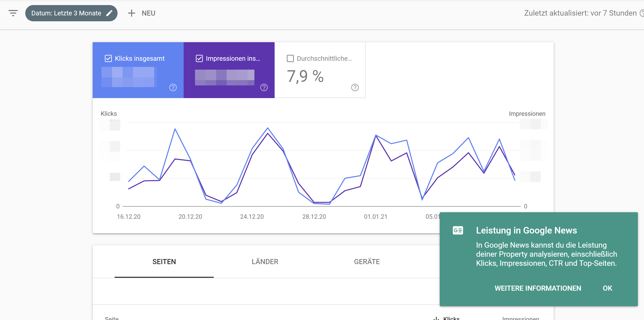Image resolution: width=644 pixels, height=320 pixels.
Task: Click the Google News logo in the popup
Action: (458, 230)
